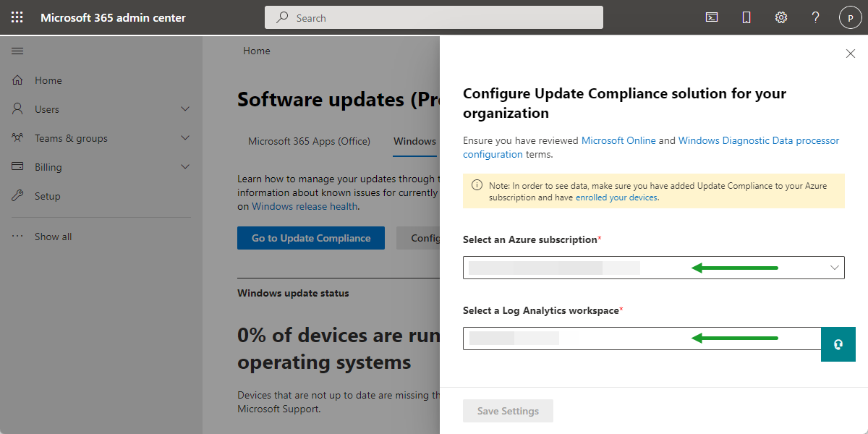The height and width of the screenshot is (434, 868).
Task: Switch to the Microsoft 365 Apps (Office) tab
Action: 309,141
